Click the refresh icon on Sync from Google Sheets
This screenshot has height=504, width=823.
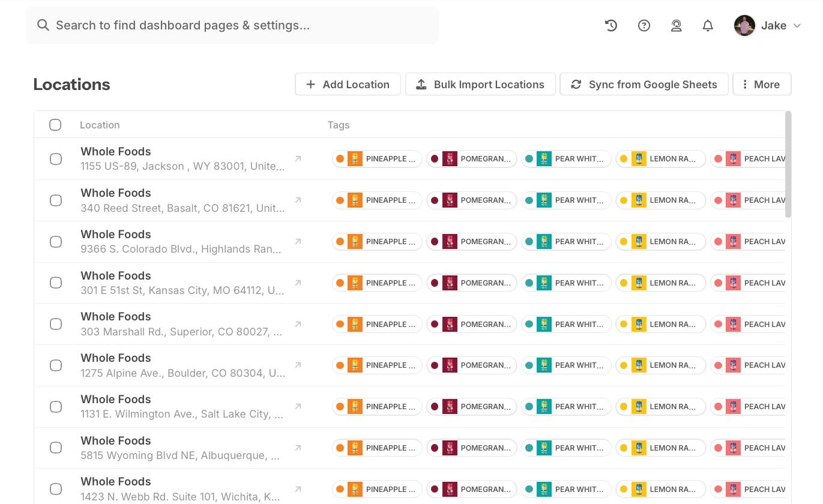point(576,84)
